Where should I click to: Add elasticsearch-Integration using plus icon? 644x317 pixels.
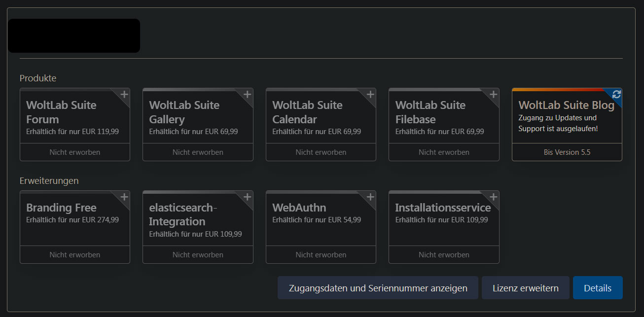pyautogui.click(x=247, y=197)
